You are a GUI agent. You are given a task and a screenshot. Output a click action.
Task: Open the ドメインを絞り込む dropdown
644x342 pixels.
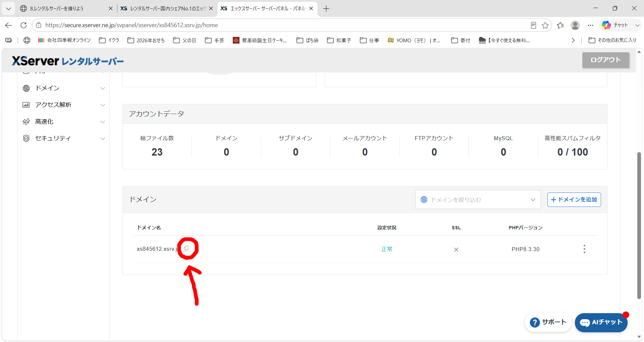click(478, 199)
